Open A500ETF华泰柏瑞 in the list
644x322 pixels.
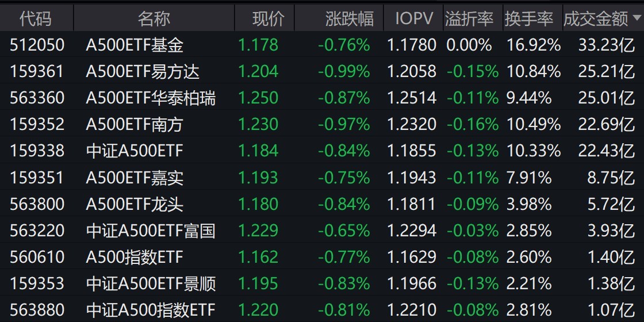(151, 98)
